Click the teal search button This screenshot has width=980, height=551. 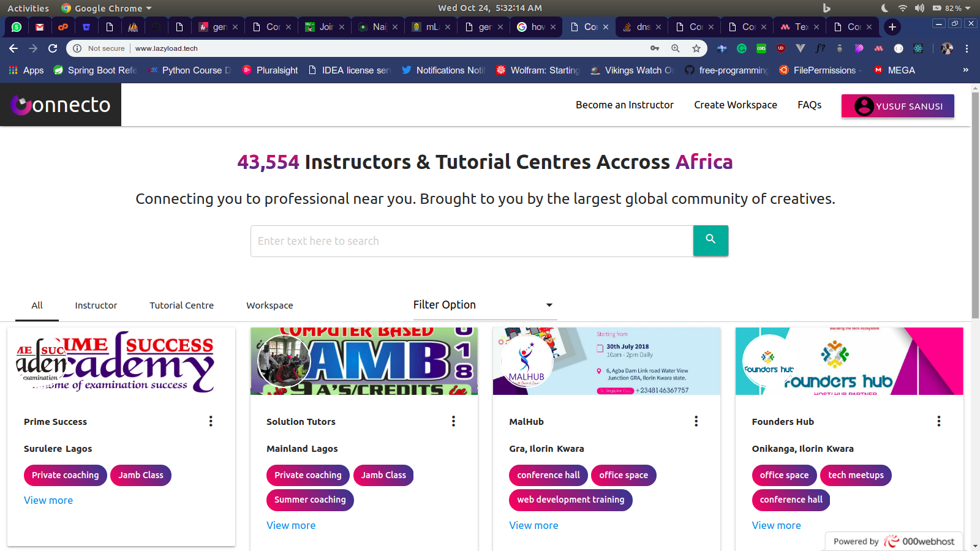710,241
